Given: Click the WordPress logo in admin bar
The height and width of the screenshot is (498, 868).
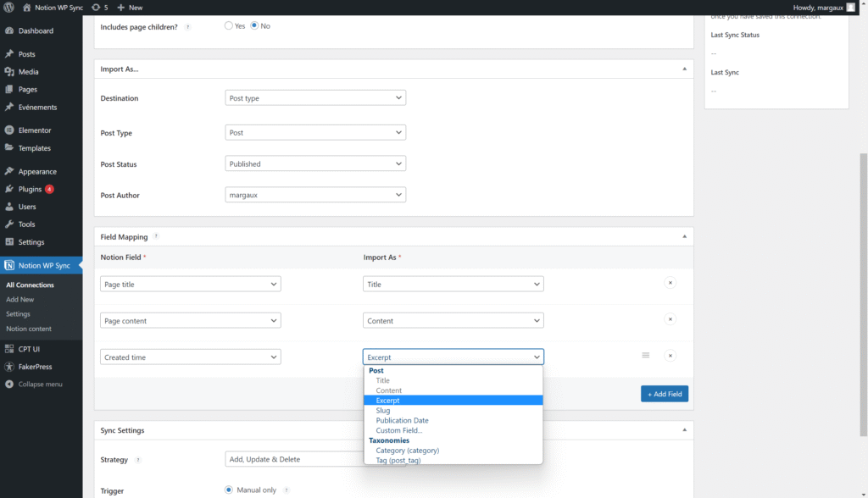Looking at the screenshot, I should tap(9, 7).
